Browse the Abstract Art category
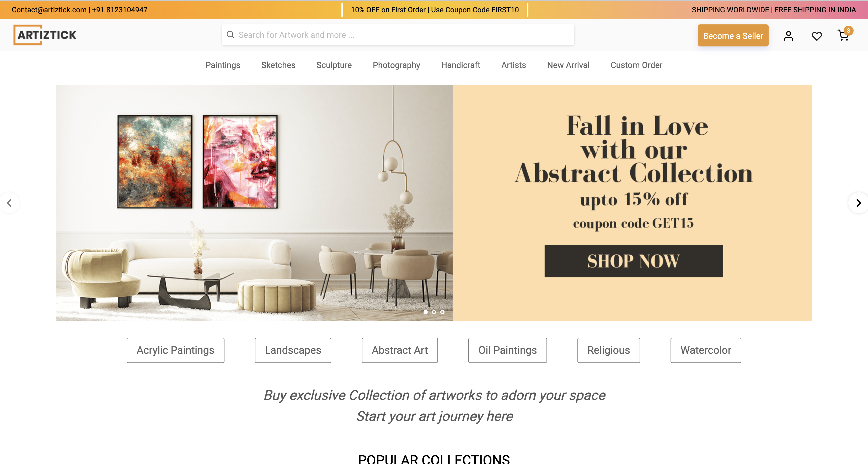Screen dimensions: 868x464 coord(400,350)
